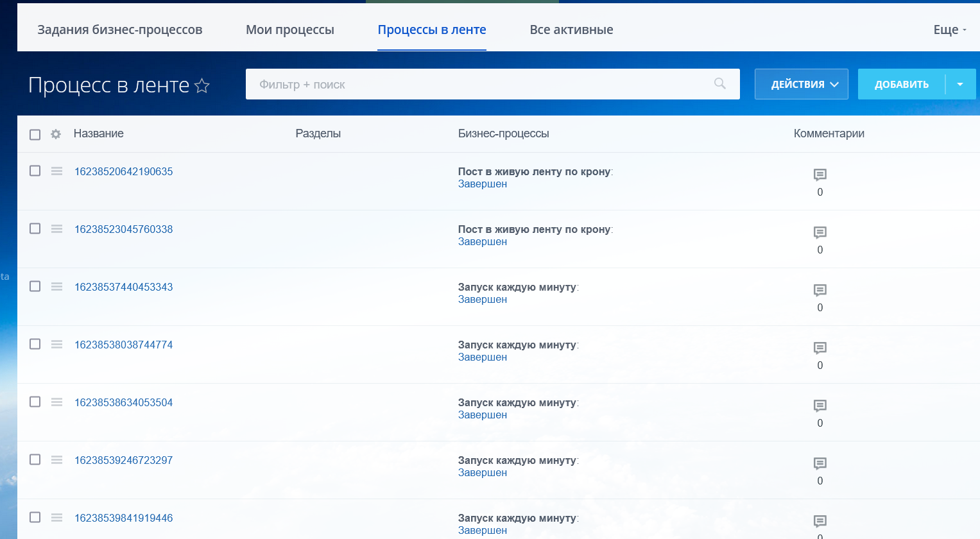Screen dimensions: 980x539
Task: Open process 16238538038744774
Action: (124, 345)
